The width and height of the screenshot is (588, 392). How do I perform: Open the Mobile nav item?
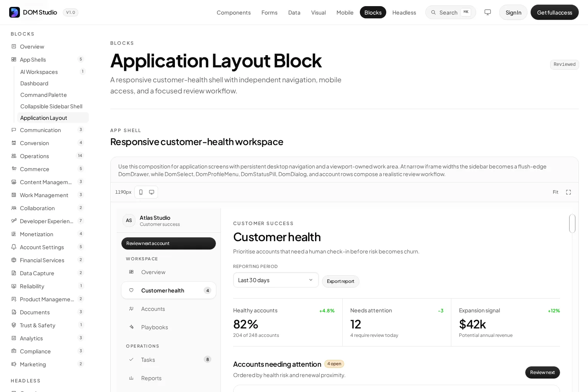pos(345,12)
